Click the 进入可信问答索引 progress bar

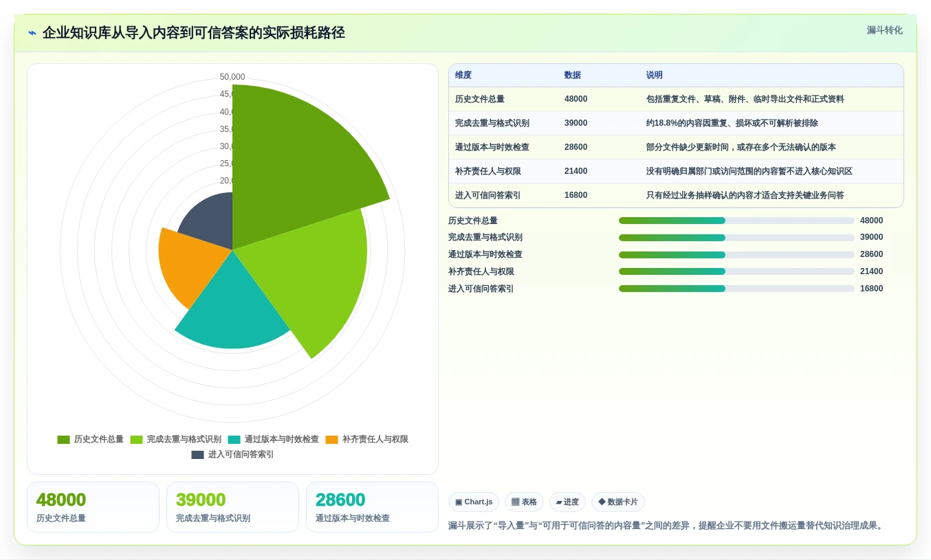(736, 289)
